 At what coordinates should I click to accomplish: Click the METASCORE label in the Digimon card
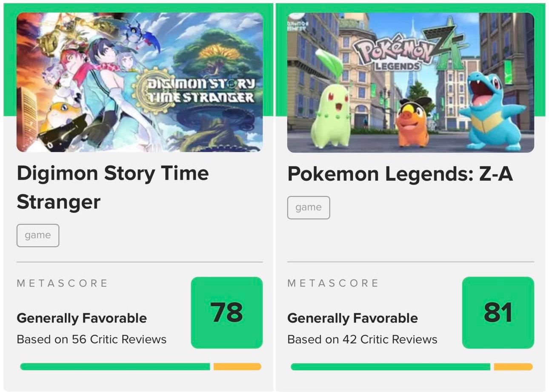[x=62, y=283]
